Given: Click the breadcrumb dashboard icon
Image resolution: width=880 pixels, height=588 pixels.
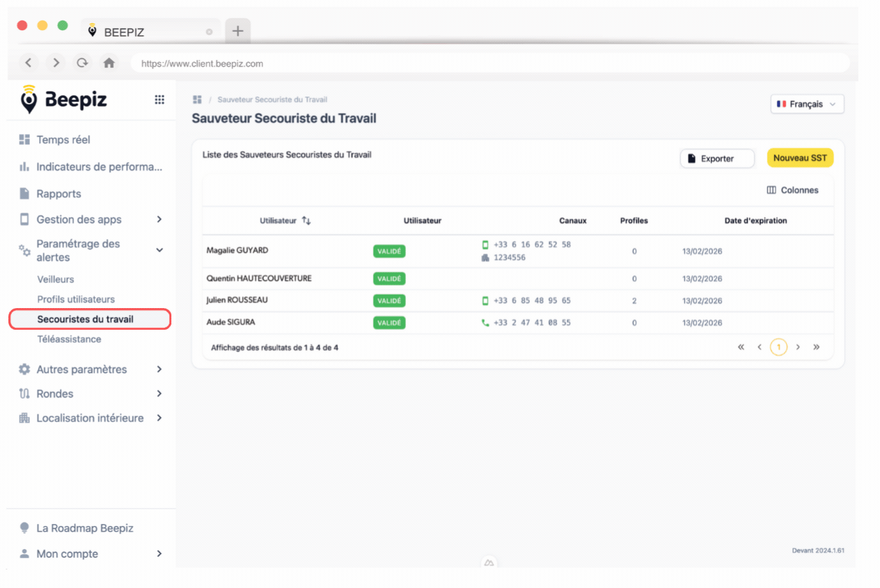Looking at the screenshot, I should coord(197,100).
